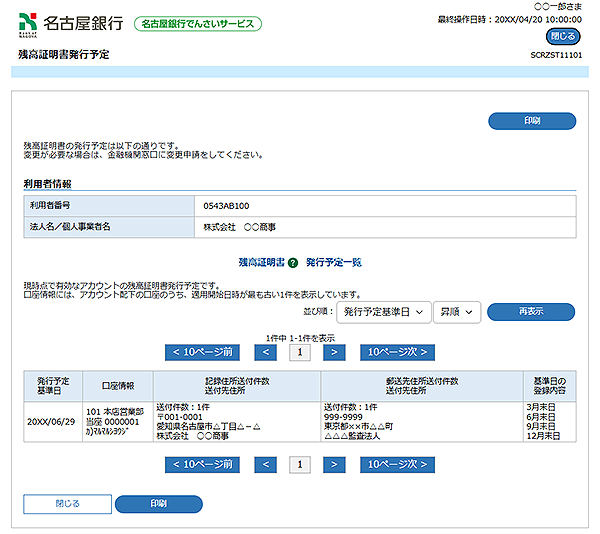Jump forward with 10ページ次> above the table
Viewport: 600px width, 534px height.
pos(397,352)
